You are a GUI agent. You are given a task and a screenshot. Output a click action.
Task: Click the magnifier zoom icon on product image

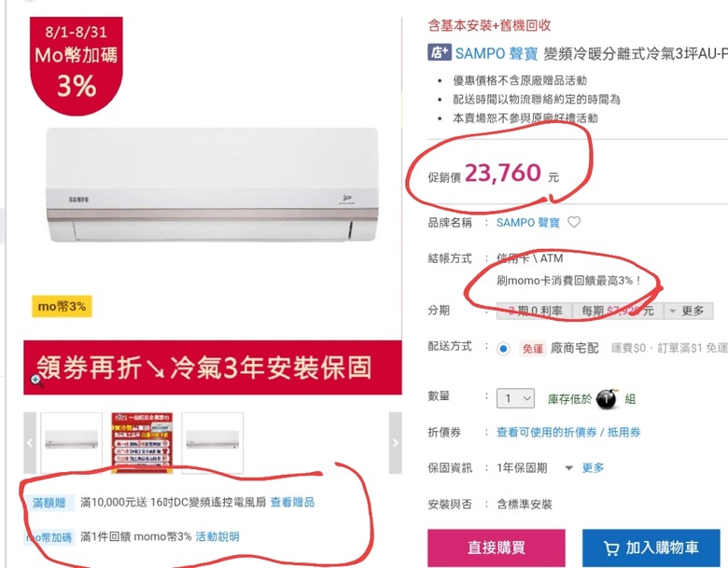point(37,381)
